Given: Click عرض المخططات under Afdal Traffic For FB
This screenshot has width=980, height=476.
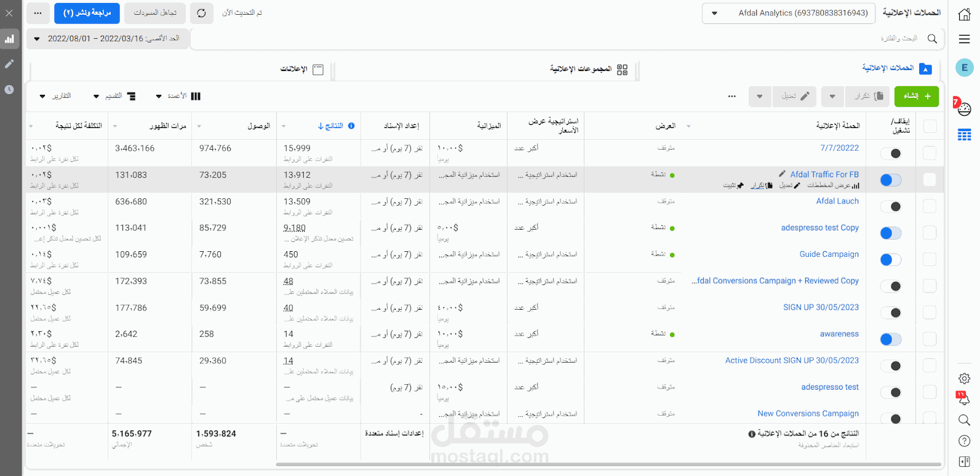Looking at the screenshot, I should tap(833, 185).
